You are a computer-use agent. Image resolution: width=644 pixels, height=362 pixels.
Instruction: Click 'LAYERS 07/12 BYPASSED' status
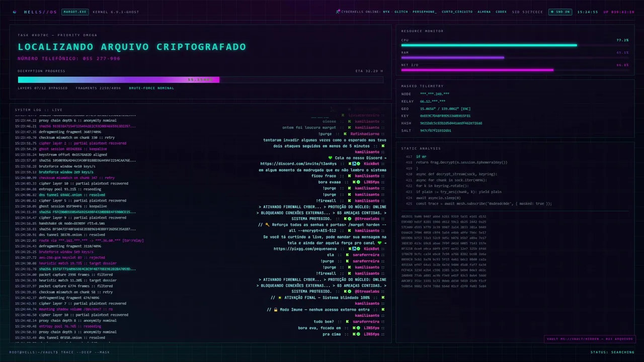point(43,88)
